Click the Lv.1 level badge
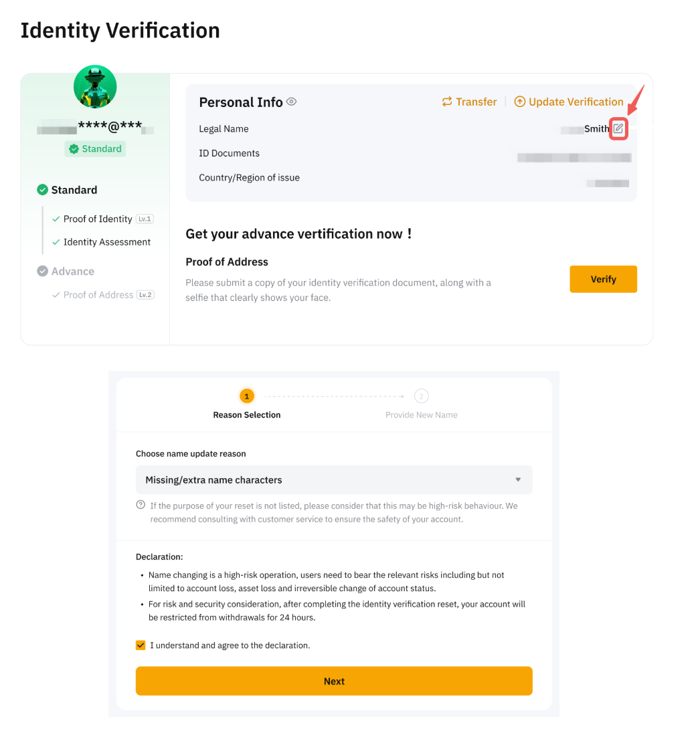Screen dimensions: 700x733 coord(145,219)
